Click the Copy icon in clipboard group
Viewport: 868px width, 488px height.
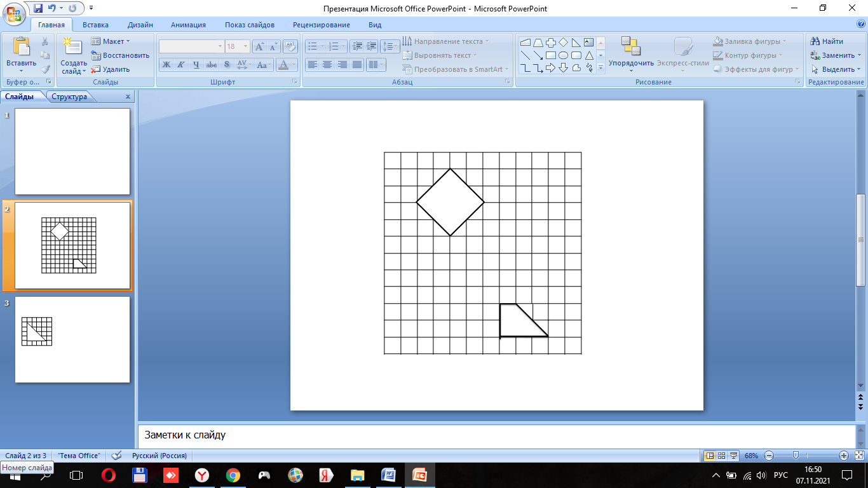[45, 55]
